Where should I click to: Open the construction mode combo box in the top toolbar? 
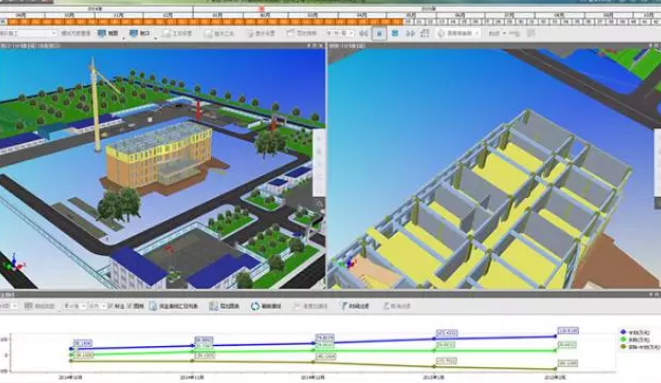(x=29, y=33)
